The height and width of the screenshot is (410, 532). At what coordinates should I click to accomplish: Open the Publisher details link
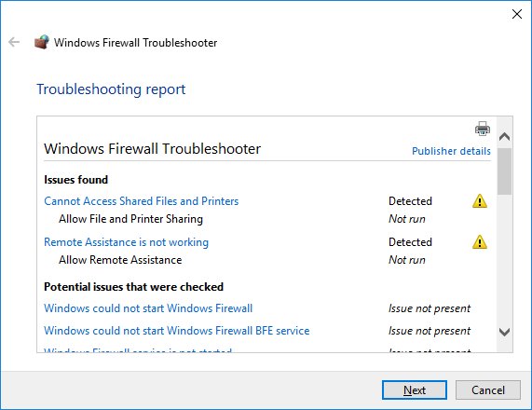(451, 151)
